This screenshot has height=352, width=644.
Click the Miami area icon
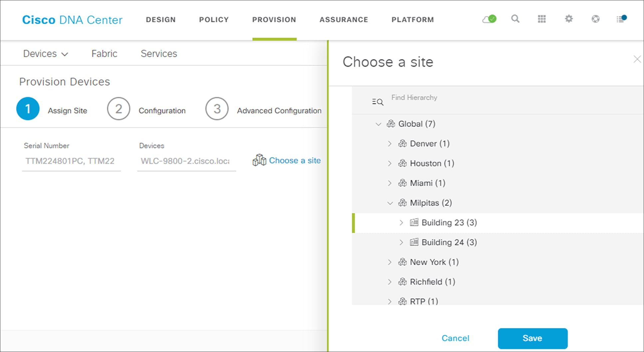click(402, 183)
